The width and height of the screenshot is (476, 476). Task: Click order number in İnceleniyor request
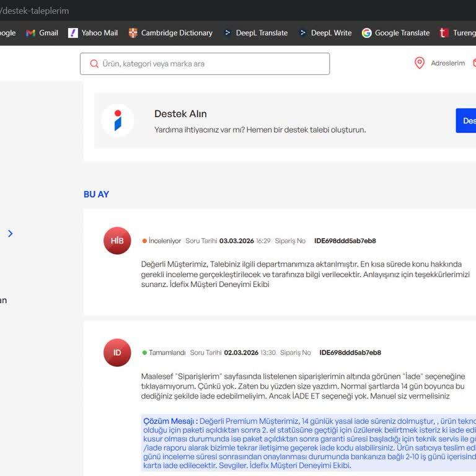point(345,241)
